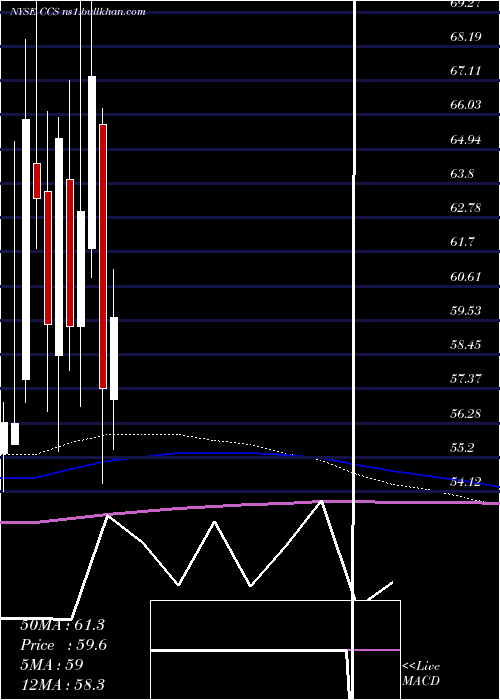Select the 61.7 price level label
500x700 pixels.
pyautogui.click(x=462, y=242)
